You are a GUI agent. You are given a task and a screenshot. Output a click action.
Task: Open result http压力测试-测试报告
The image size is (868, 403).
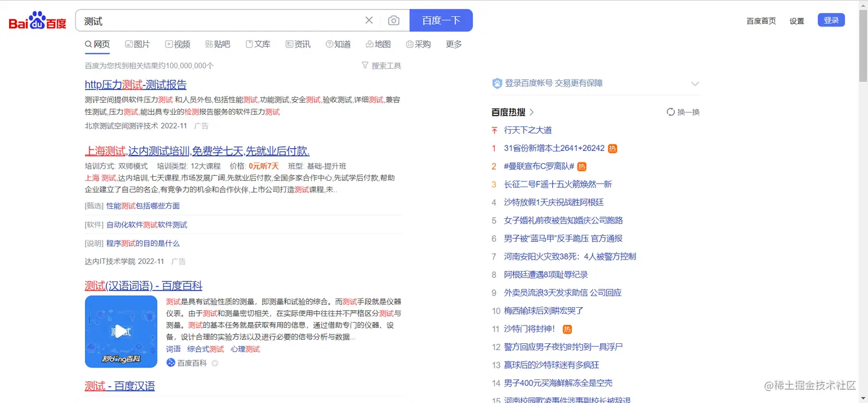135,84
